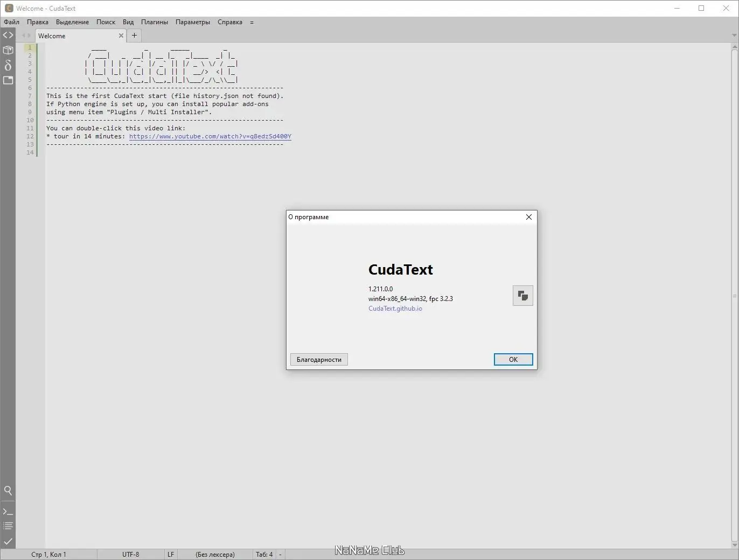Add a new tab with the plus button

click(134, 36)
